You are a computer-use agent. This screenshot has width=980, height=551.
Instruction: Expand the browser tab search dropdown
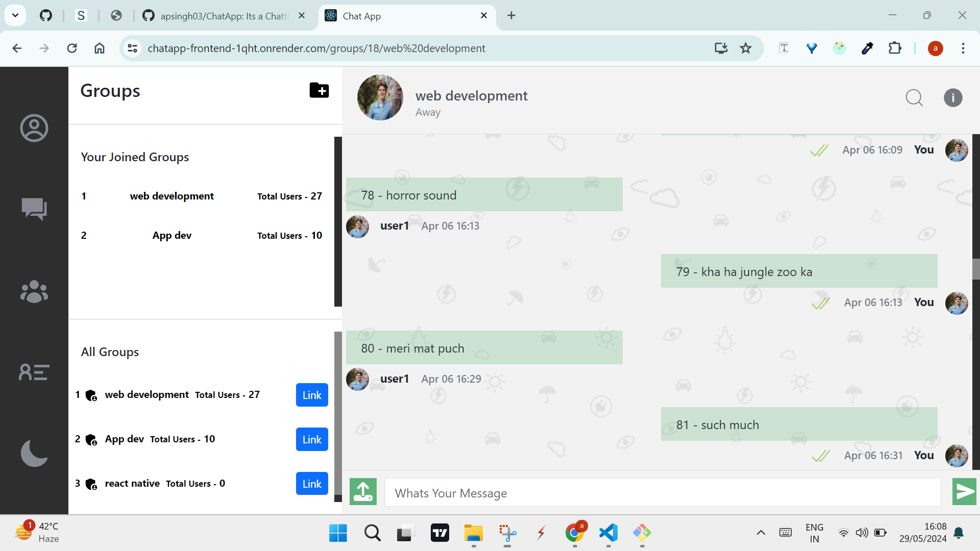[x=15, y=15]
